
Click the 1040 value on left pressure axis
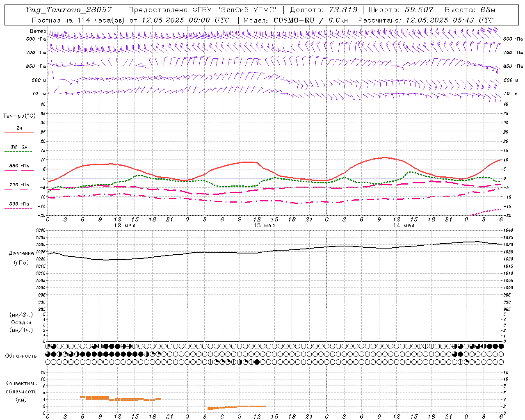(41, 231)
